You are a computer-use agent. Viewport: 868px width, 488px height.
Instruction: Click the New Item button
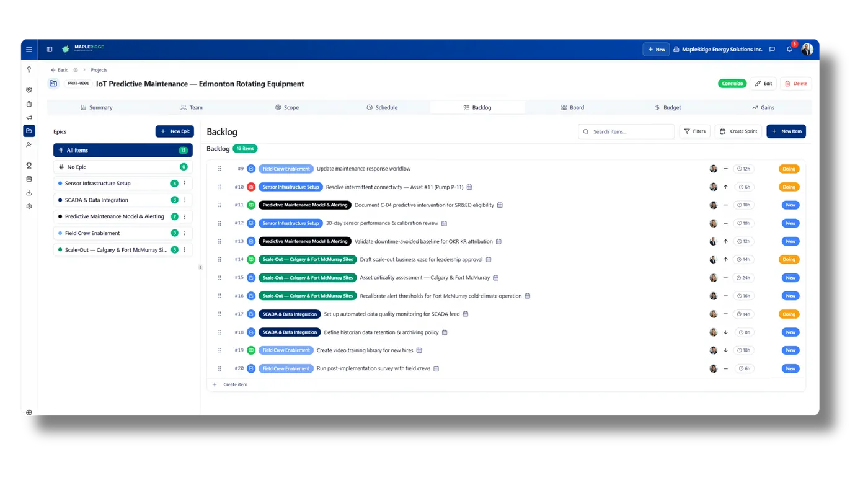point(786,131)
